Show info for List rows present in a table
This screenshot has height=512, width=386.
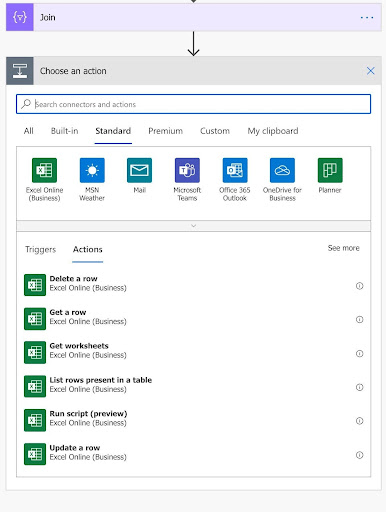coord(359,387)
